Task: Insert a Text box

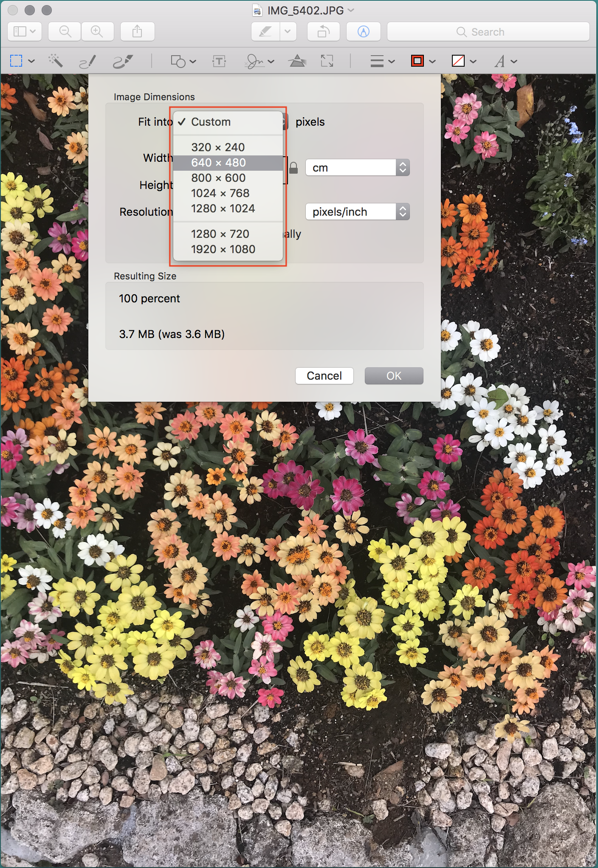Action: click(x=219, y=61)
